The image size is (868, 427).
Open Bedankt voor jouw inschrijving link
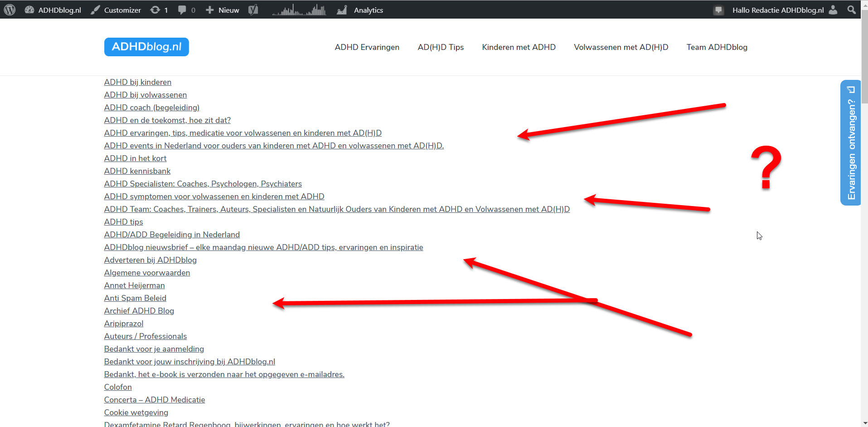(189, 362)
